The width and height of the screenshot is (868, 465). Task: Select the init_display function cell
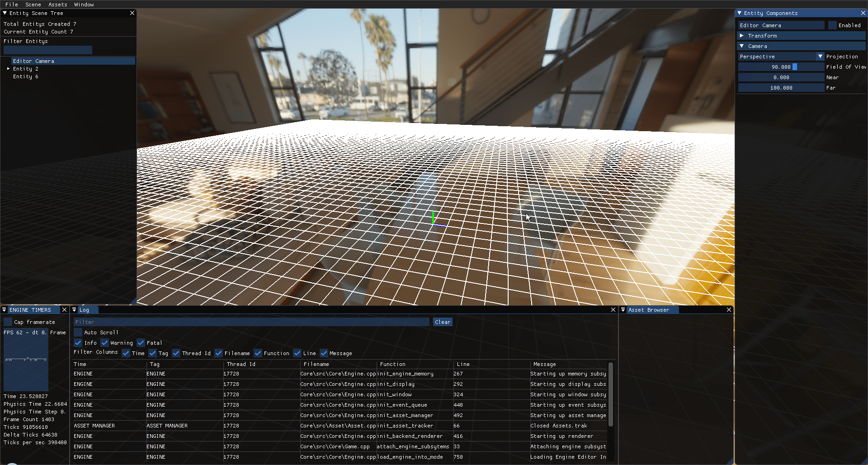coord(396,384)
